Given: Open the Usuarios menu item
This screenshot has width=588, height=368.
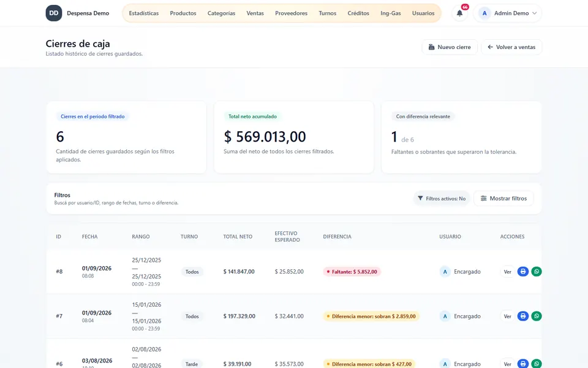Looking at the screenshot, I should point(423,13).
